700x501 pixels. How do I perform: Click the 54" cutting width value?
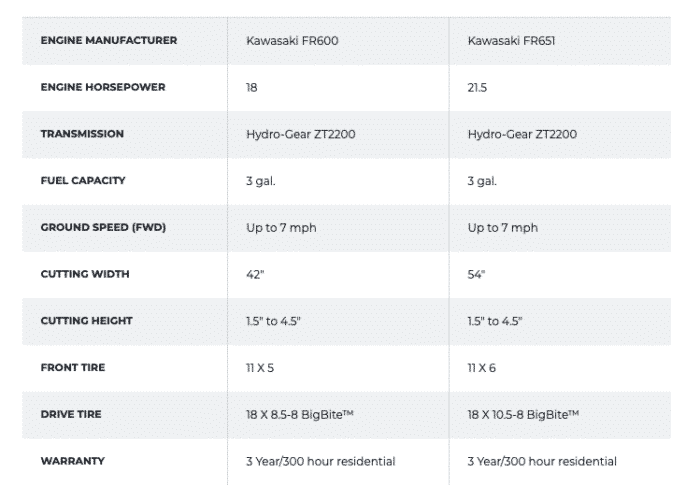tap(475, 274)
